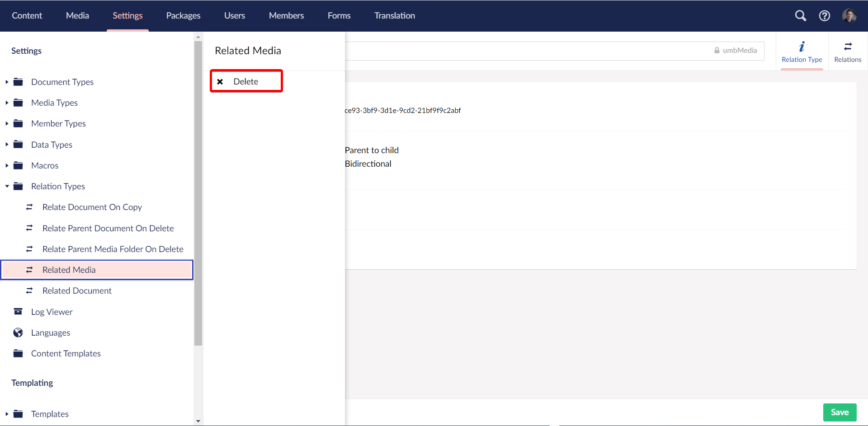Select the Parent to child option
Viewport: 868px width, 426px height.
coord(372,150)
